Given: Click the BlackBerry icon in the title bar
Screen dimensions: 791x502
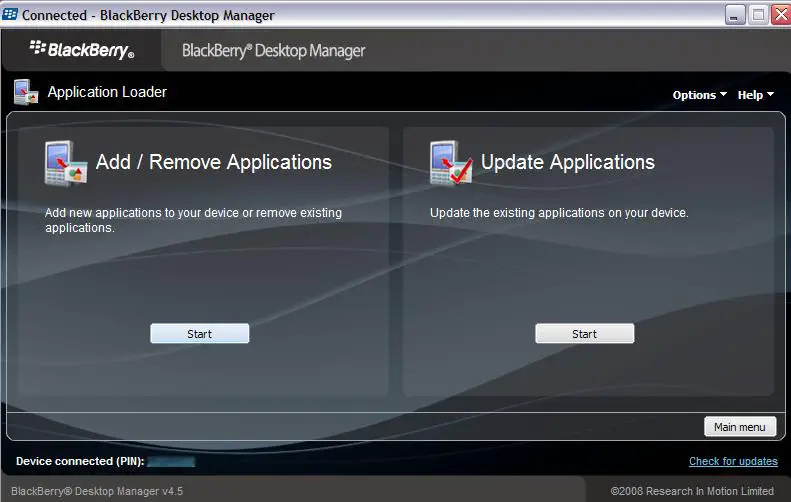Looking at the screenshot, I should coord(10,14).
